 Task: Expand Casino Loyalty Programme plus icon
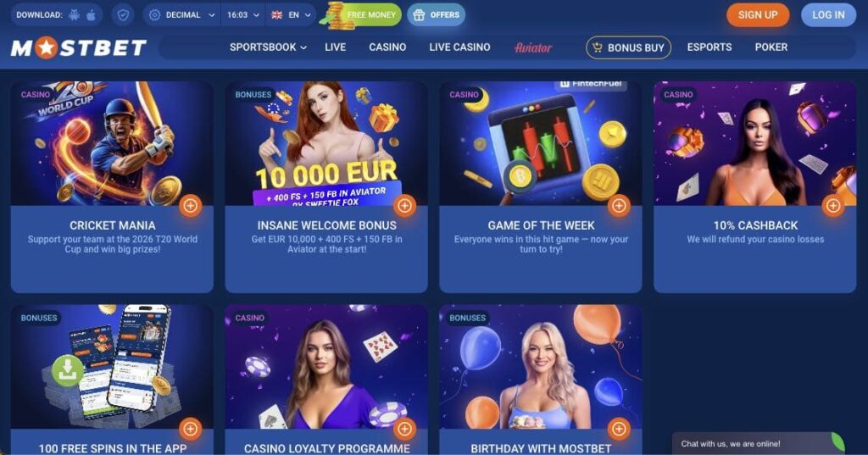(x=404, y=429)
